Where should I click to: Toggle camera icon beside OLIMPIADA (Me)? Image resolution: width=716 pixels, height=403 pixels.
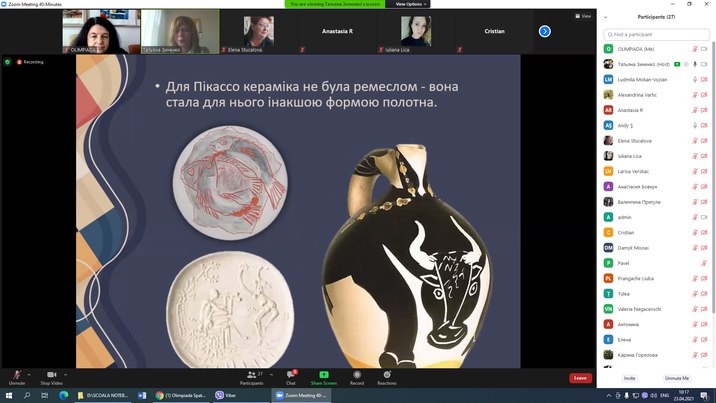tap(706, 48)
